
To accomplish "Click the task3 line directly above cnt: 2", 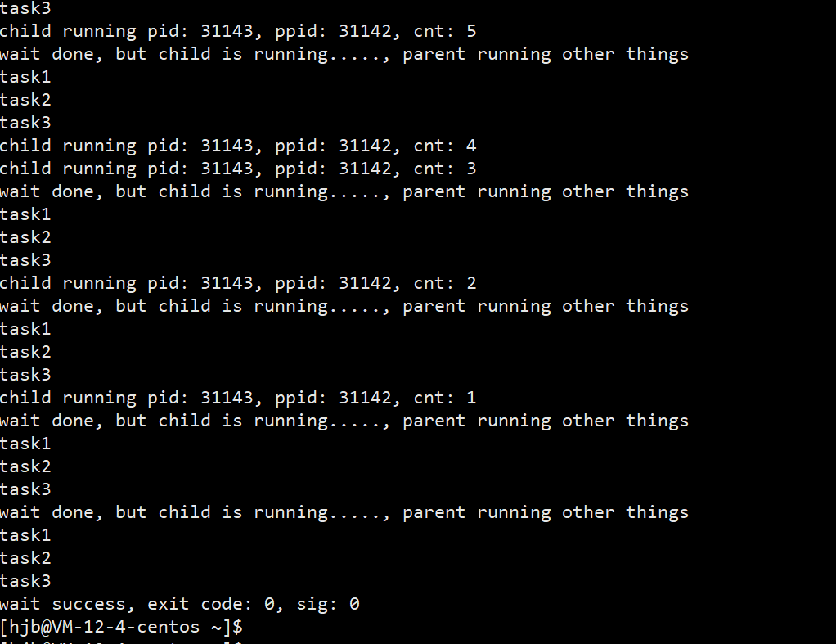I will [x=25, y=260].
